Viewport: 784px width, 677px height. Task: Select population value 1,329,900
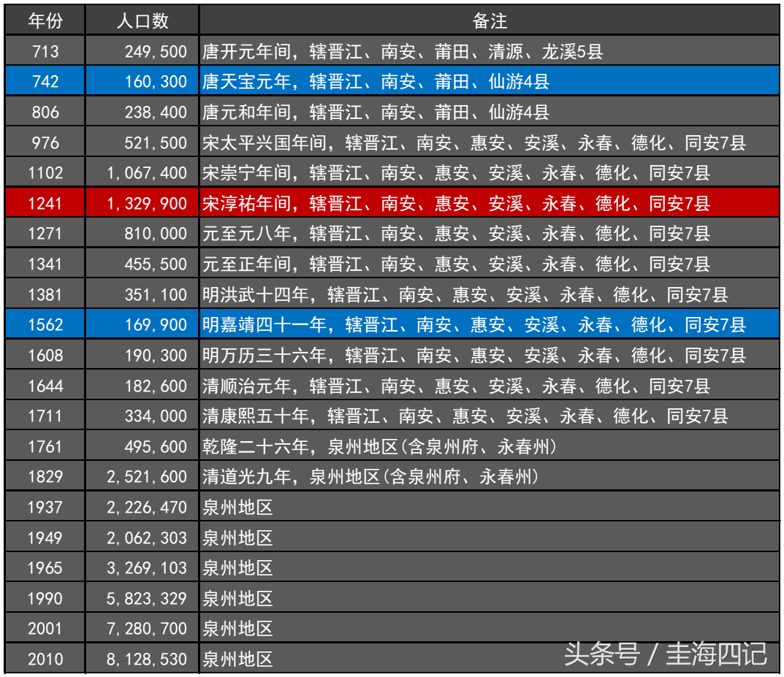click(147, 203)
